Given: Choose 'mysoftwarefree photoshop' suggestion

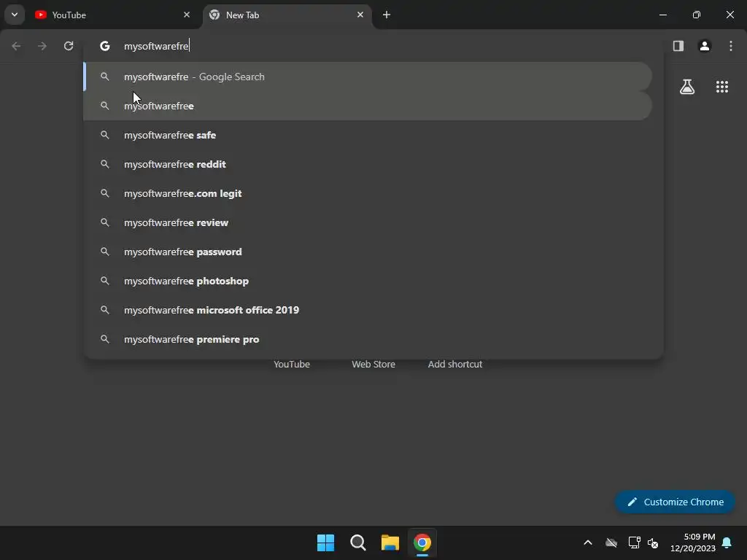Looking at the screenshot, I should tap(368, 281).
